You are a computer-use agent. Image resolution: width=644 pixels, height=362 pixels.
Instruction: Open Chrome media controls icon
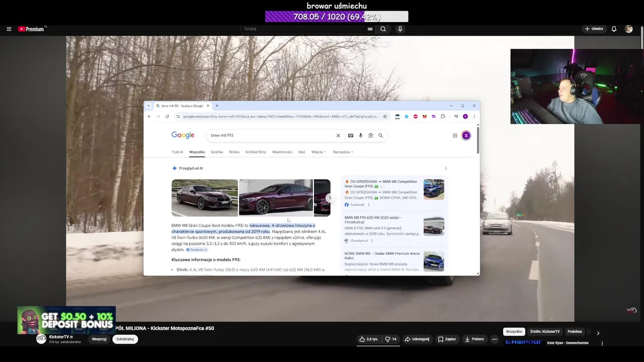(x=456, y=117)
